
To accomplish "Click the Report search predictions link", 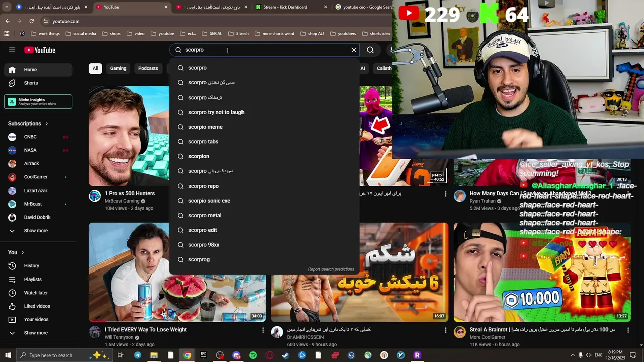I will (x=331, y=269).
